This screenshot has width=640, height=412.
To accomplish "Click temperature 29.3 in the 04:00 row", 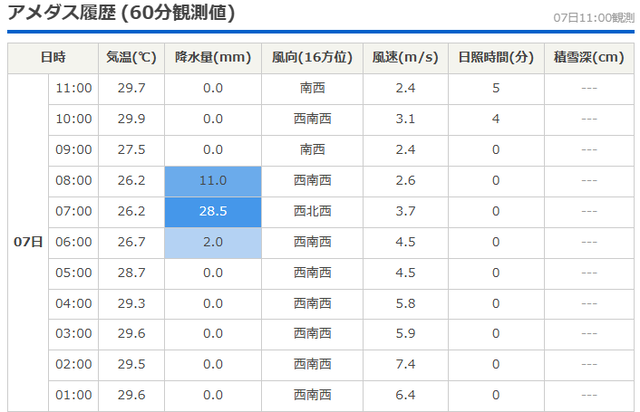I will point(131,304).
